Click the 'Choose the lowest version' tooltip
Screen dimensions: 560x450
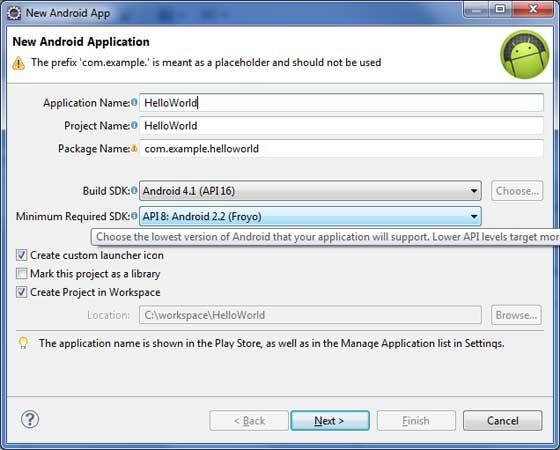(325, 237)
